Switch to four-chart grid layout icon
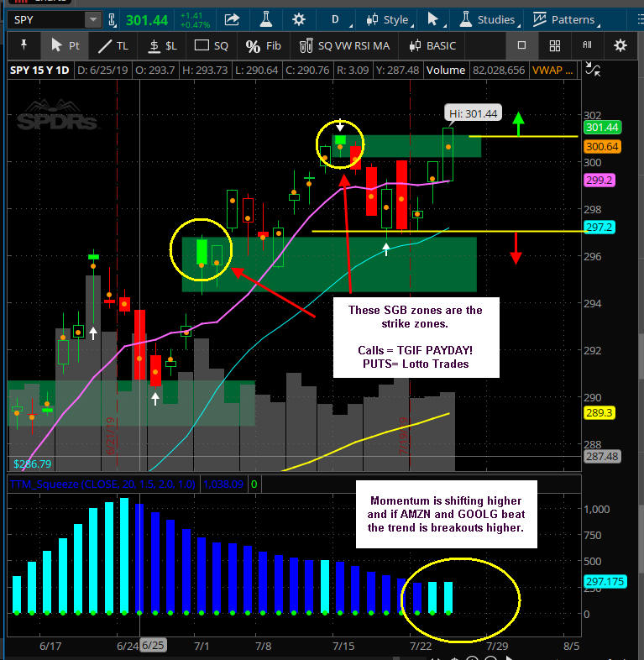Image resolution: width=644 pixels, height=660 pixels. coord(555,45)
